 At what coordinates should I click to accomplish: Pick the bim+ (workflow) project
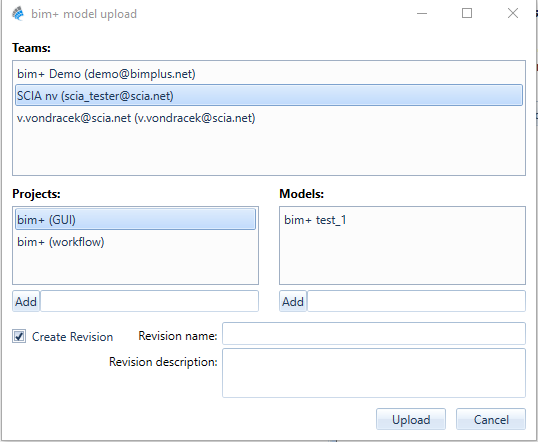[136, 242]
